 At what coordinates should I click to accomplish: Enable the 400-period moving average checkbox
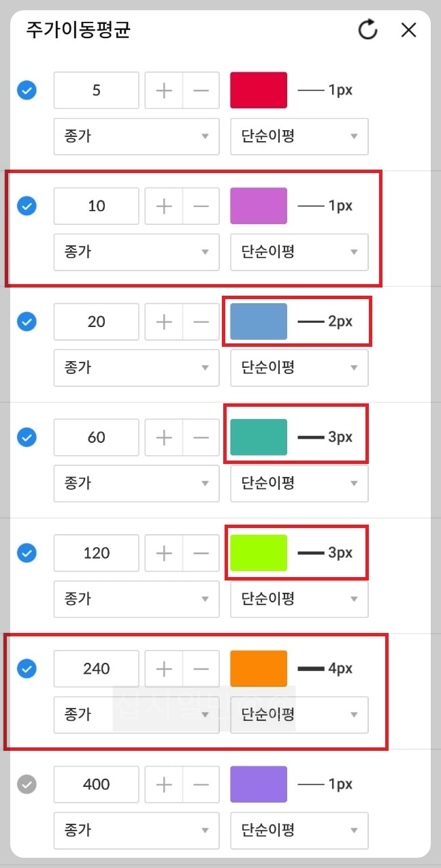[26, 784]
